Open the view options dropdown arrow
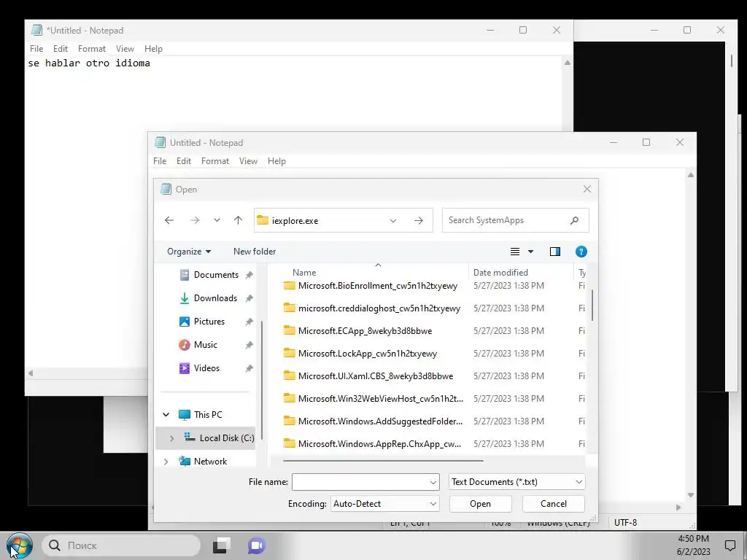The width and height of the screenshot is (747, 560). 531,252
